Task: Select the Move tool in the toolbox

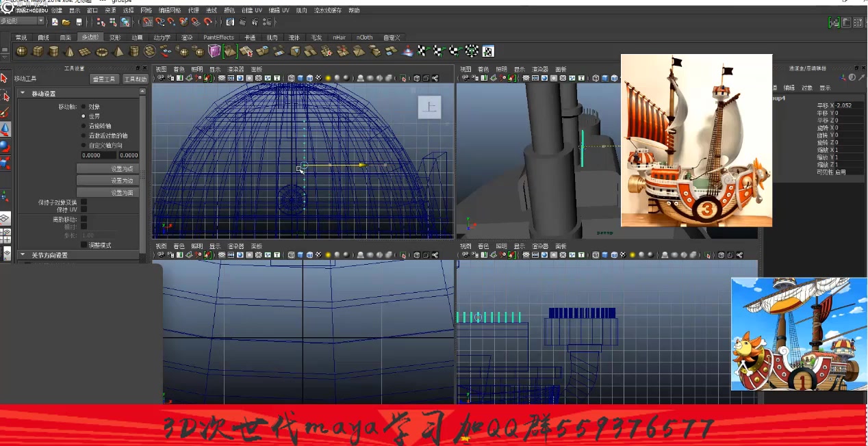Action: coord(6,129)
